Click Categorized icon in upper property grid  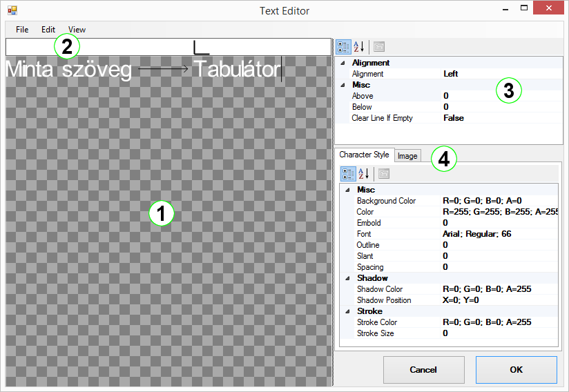(x=343, y=47)
